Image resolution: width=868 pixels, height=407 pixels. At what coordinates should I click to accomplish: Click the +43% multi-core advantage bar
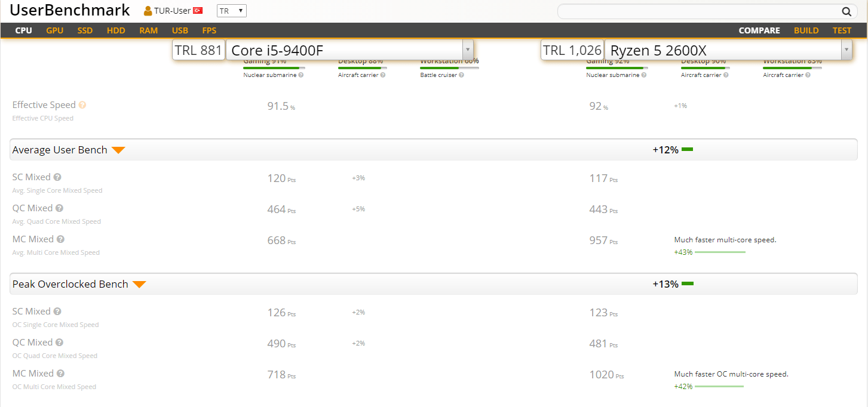[720, 252]
